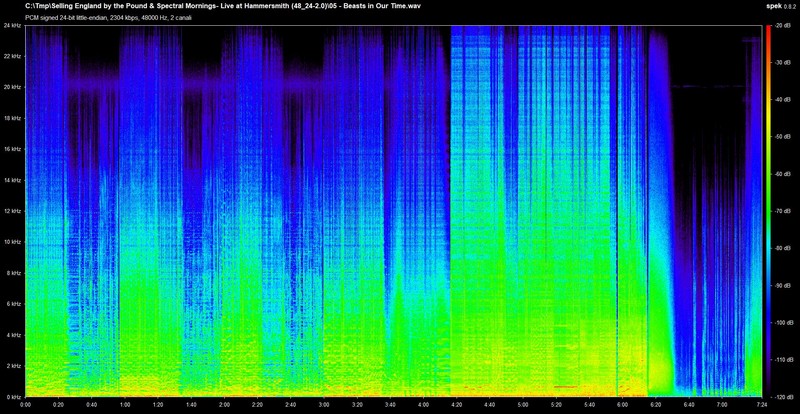Select the '4:20' time label
This screenshot has width=800, height=414.
456,404
